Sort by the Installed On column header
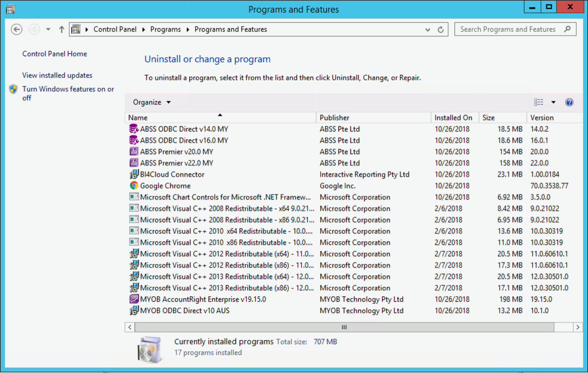The width and height of the screenshot is (588, 373). click(x=455, y=117)
